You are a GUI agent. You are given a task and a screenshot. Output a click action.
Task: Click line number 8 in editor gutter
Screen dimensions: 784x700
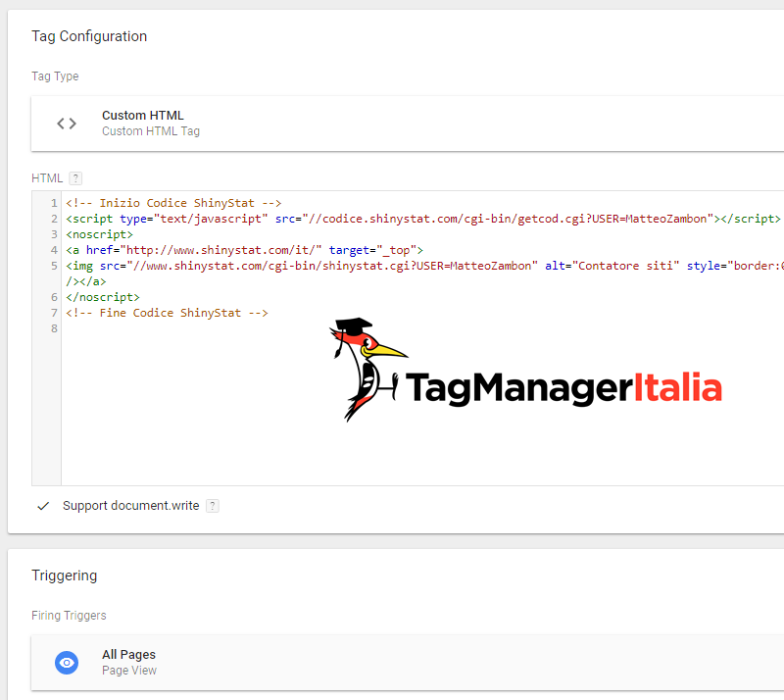(x=54, y=328)
